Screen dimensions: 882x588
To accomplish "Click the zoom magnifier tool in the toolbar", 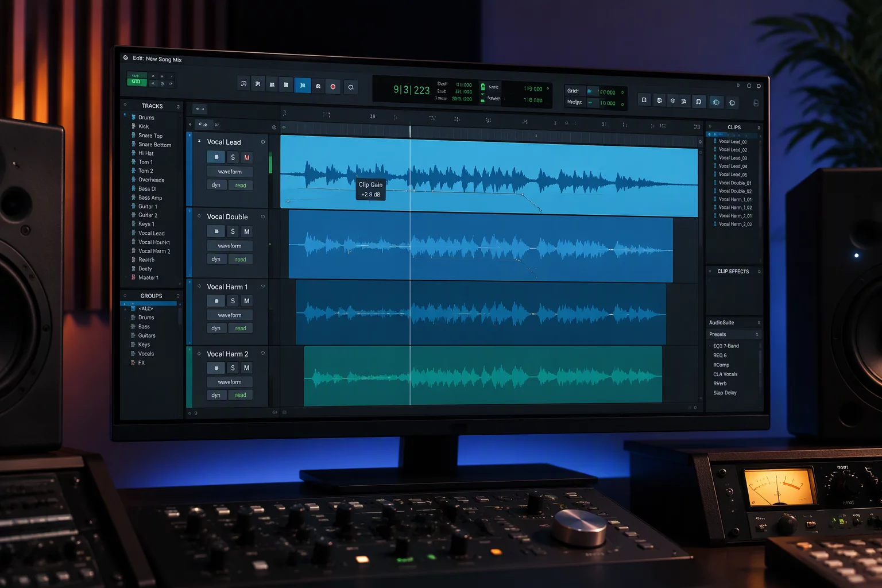I will click(x=350, y=87).
